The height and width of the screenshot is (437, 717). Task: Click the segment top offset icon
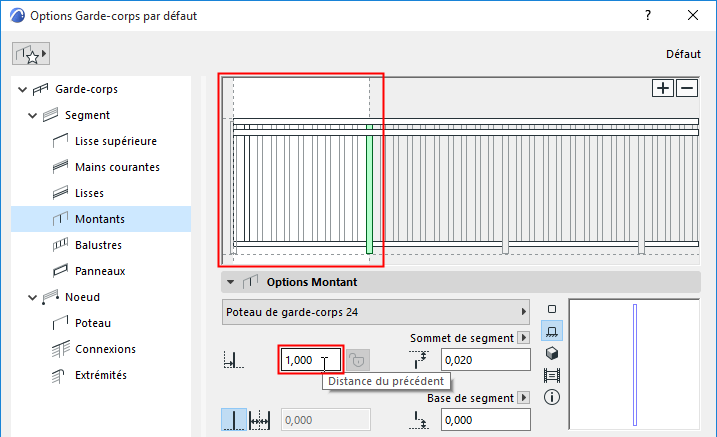(x=419, y=360)
